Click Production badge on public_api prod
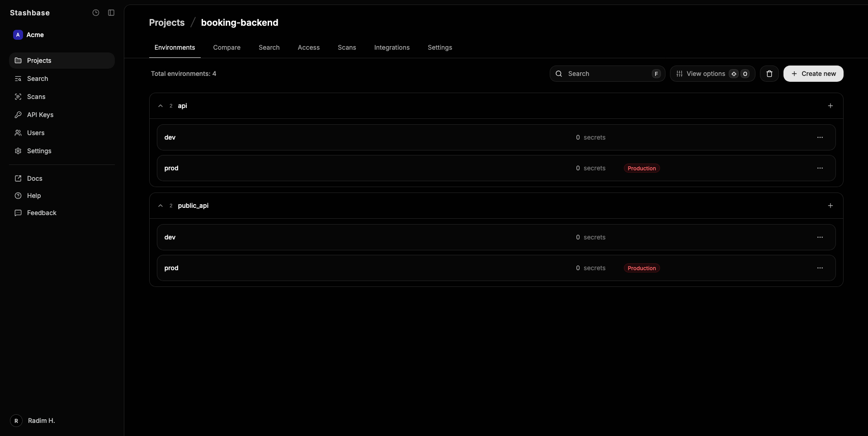The height and width of the screenshot is (436, 868). 642,268
